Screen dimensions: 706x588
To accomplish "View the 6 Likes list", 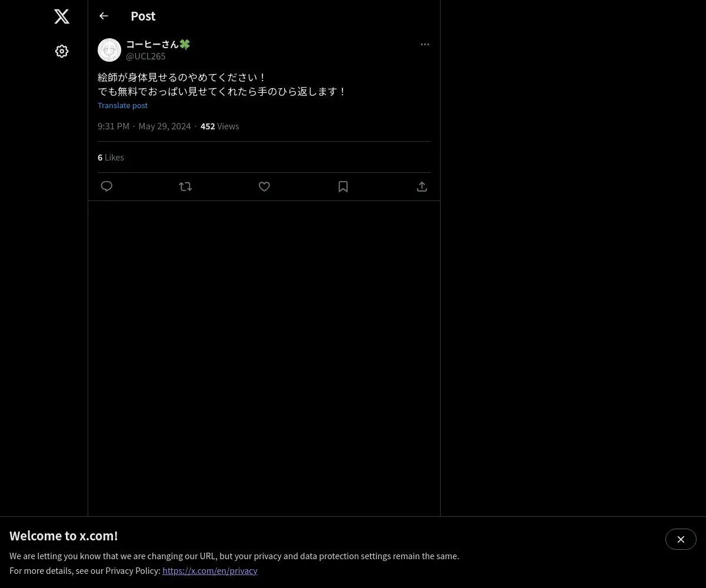I will pyautogui.click(x=111, y=157).
